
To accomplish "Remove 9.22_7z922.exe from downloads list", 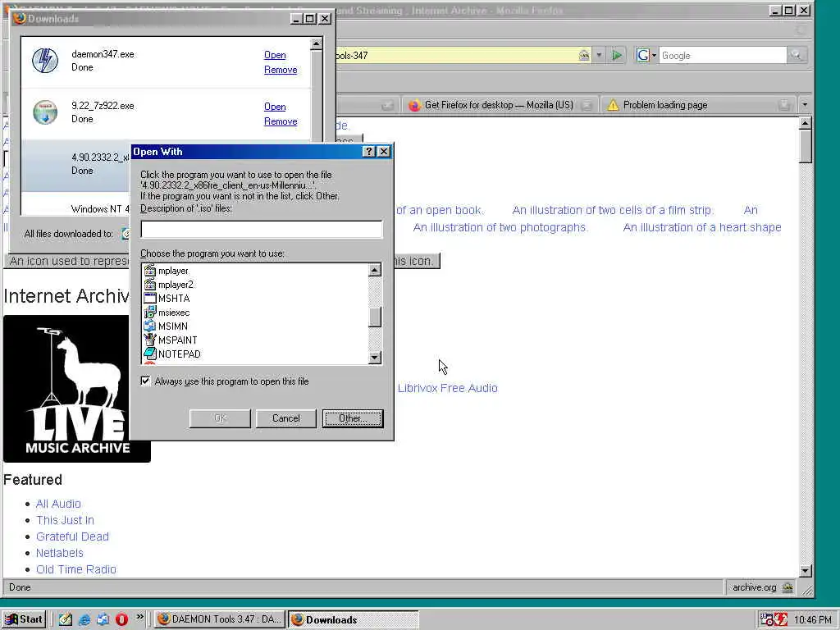I will 281,121.
